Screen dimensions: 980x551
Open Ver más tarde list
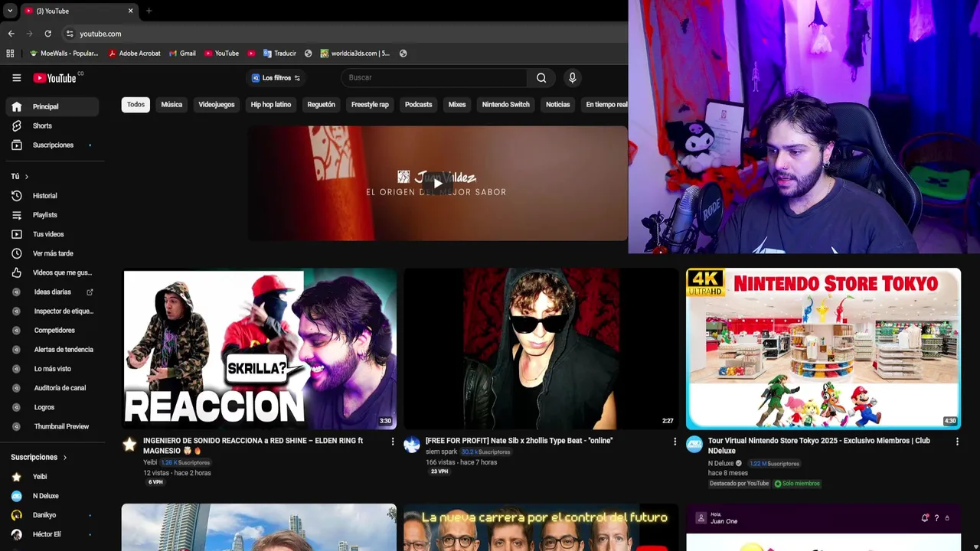tap(52, 253)
